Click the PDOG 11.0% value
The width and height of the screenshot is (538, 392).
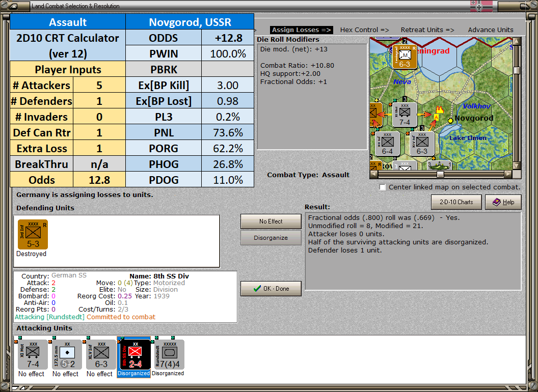click(x=228, y=180)
